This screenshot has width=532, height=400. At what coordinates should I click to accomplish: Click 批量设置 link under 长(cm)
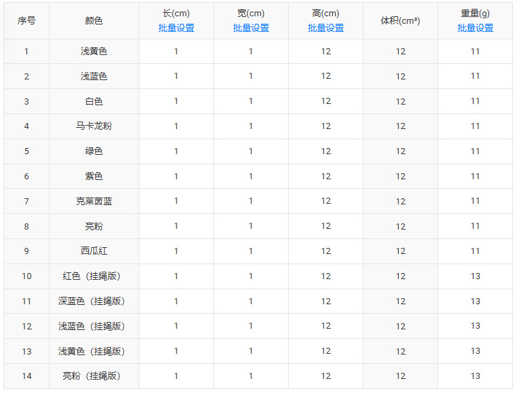(x=176, y=28)
